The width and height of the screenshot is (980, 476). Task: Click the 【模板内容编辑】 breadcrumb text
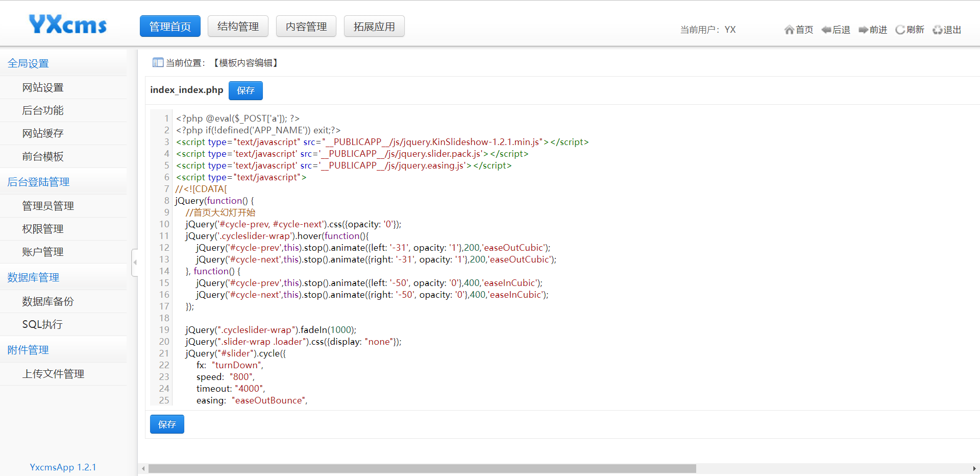coord(246,63)
